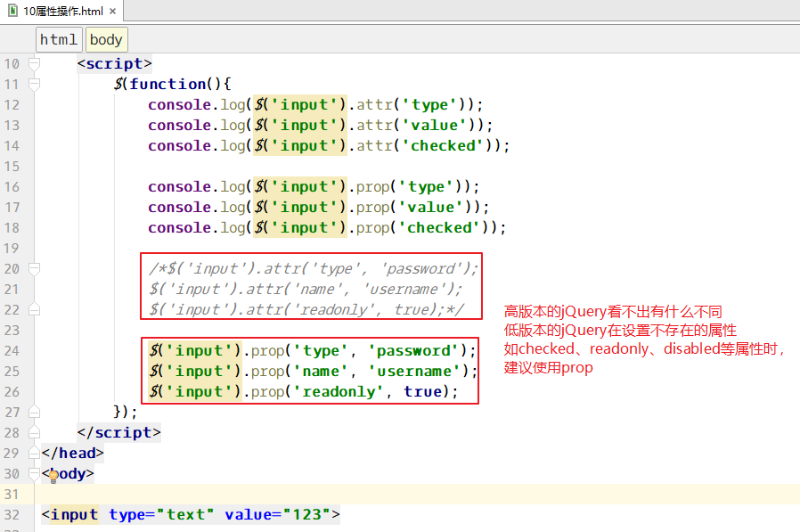Click the value="123" attribute
This screenshot has height=532, width=800.
(x=278, y=515)
